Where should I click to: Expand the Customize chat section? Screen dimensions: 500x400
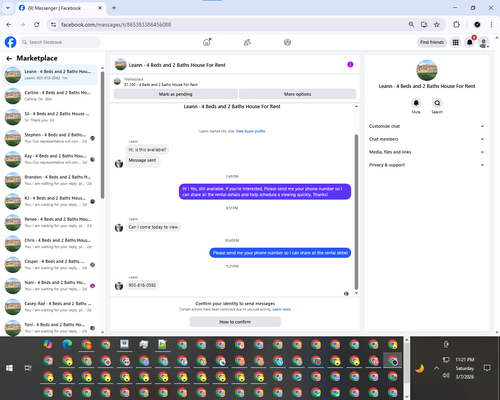click(426, 126)
